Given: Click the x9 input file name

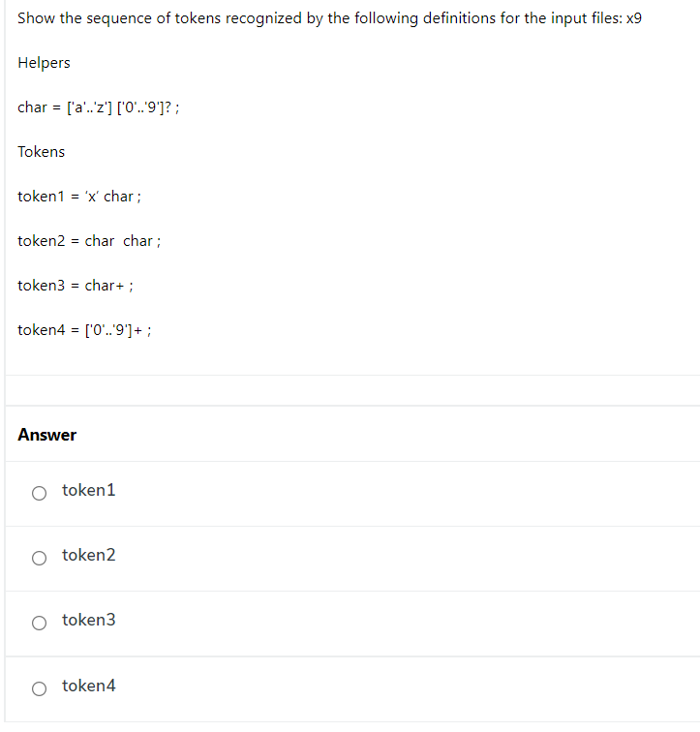Looking at the screenshot, I should (x=634, y=18).
